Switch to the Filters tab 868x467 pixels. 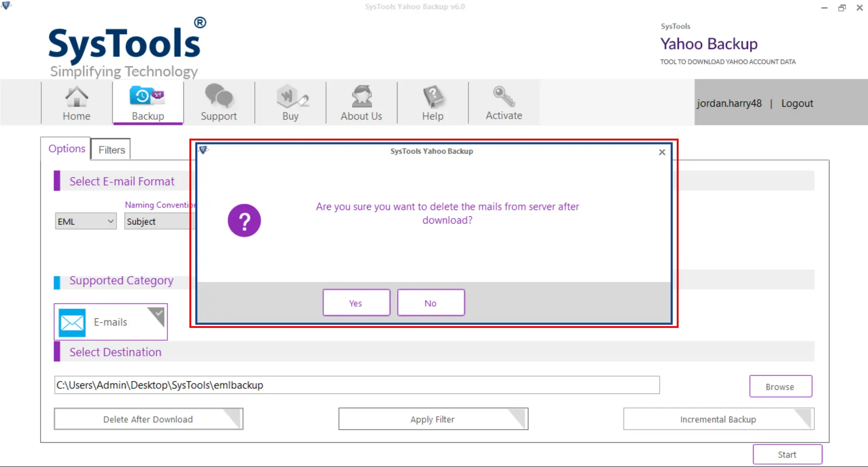tap(111, 149)
